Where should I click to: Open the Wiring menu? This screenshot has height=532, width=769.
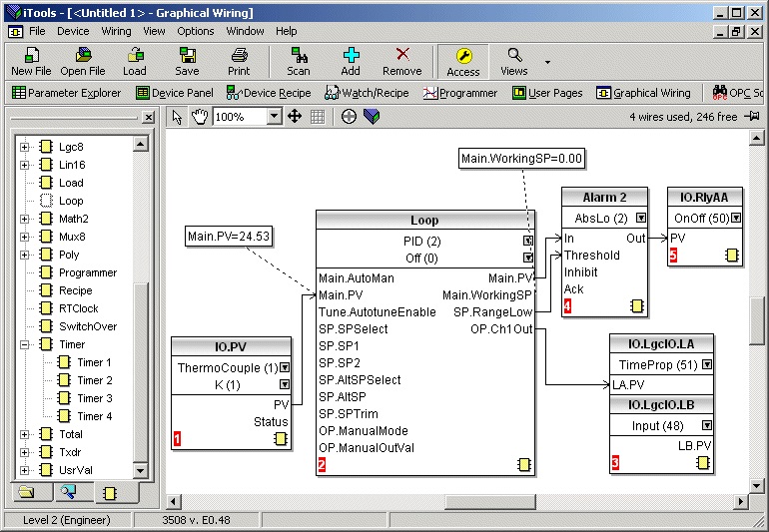[116, 31]
